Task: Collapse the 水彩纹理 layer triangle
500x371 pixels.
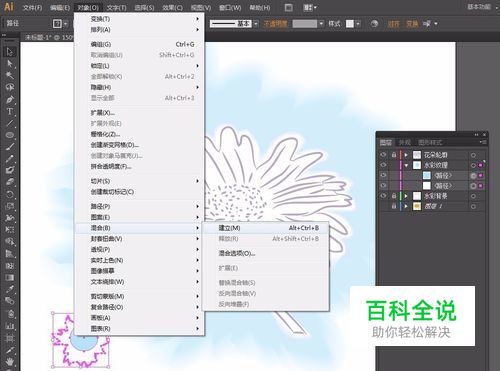Action: click(406, 165)
